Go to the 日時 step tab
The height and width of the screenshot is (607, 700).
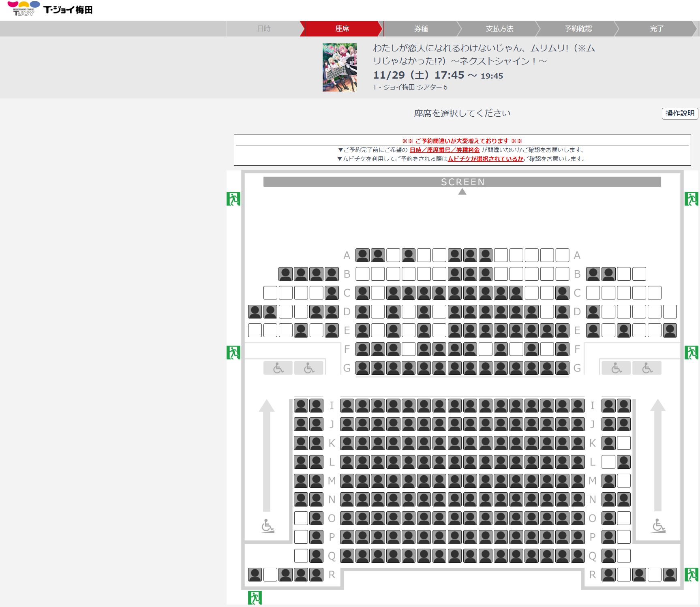coord(264,29)
